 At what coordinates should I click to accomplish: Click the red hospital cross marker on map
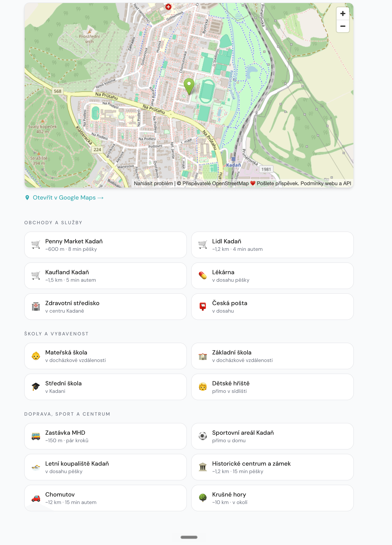tap(168, 7)
